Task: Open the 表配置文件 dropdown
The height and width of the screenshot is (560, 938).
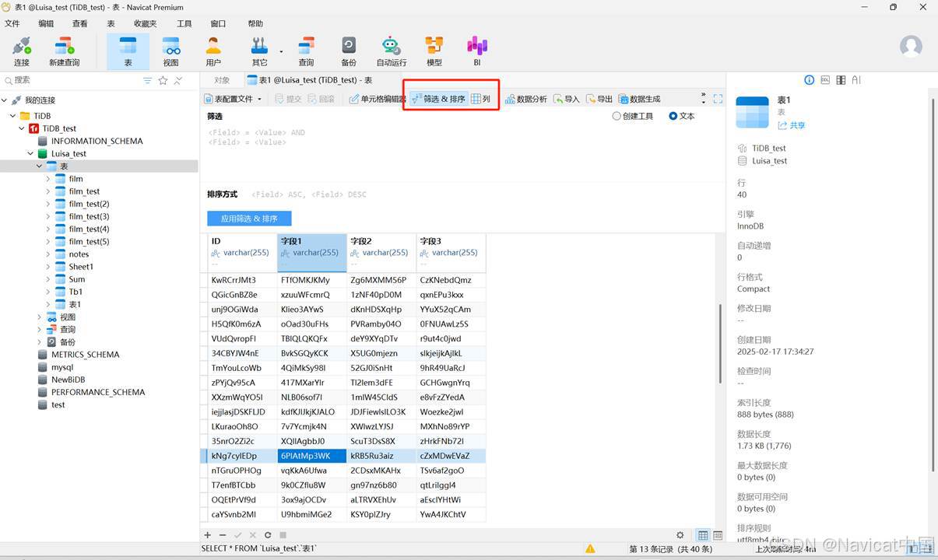Action: (x=233, y=99)
